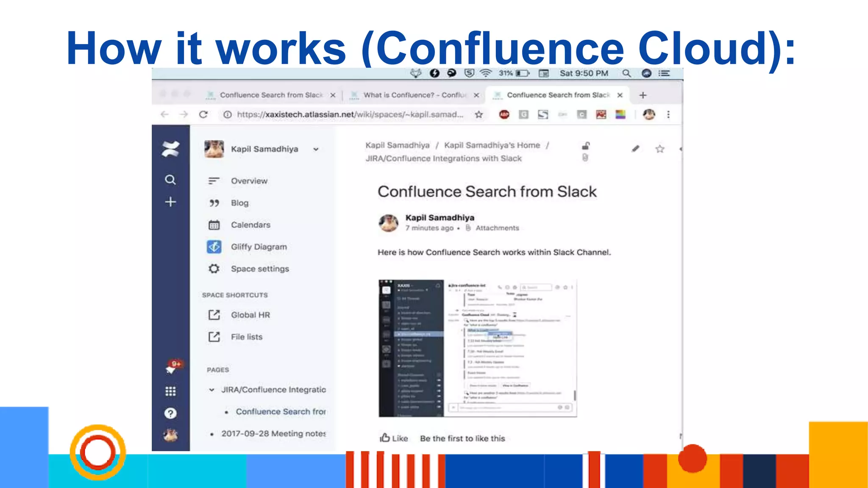Click the Blog quote icon
Image resolution: width=868 pixels, height=488 pixels.
214,203
